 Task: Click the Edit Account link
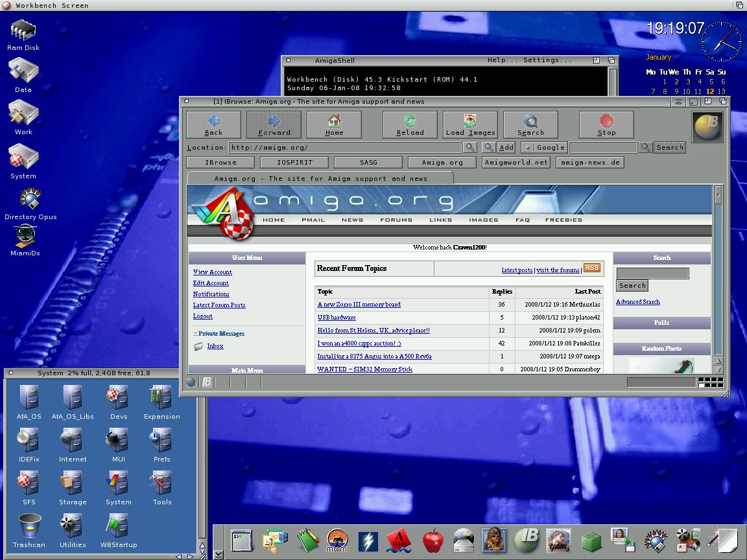coord(211,283)
